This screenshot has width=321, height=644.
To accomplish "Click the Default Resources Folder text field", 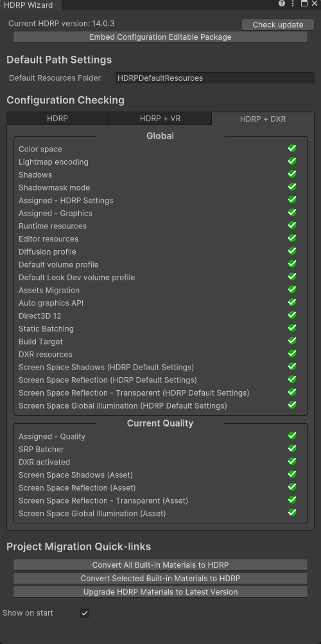I will [x=215, y=78].
